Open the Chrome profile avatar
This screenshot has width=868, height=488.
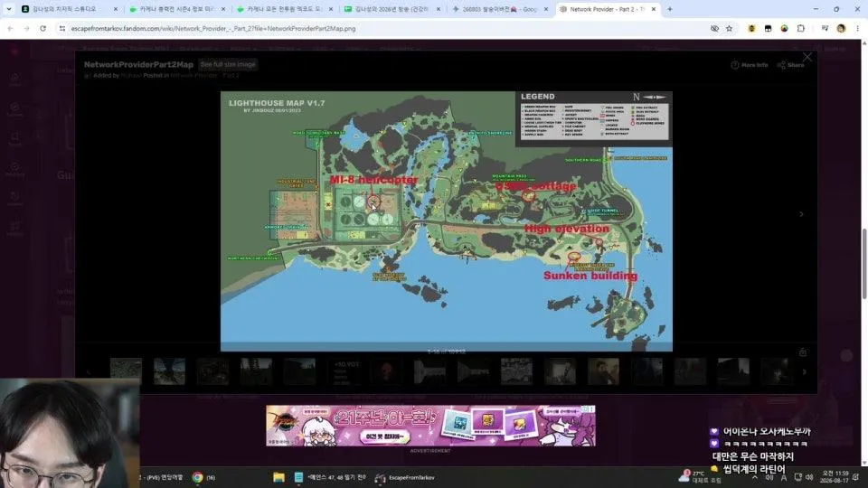[x=842, y=28]
